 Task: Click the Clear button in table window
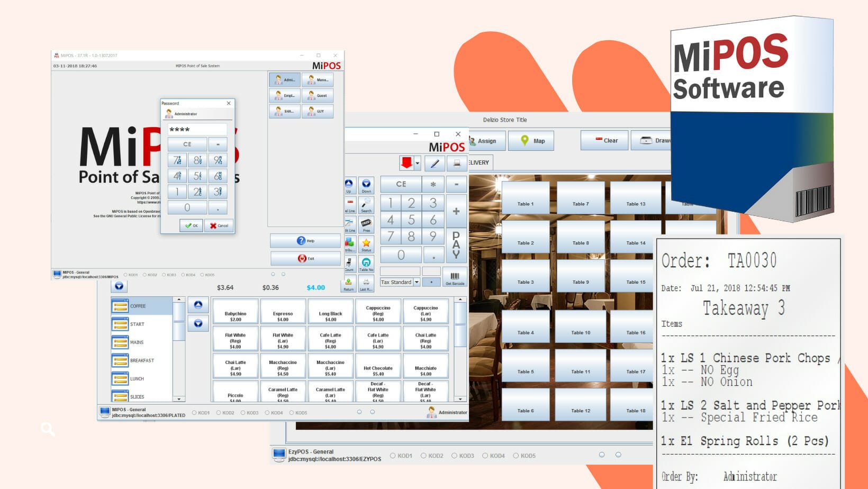[604, 141]
